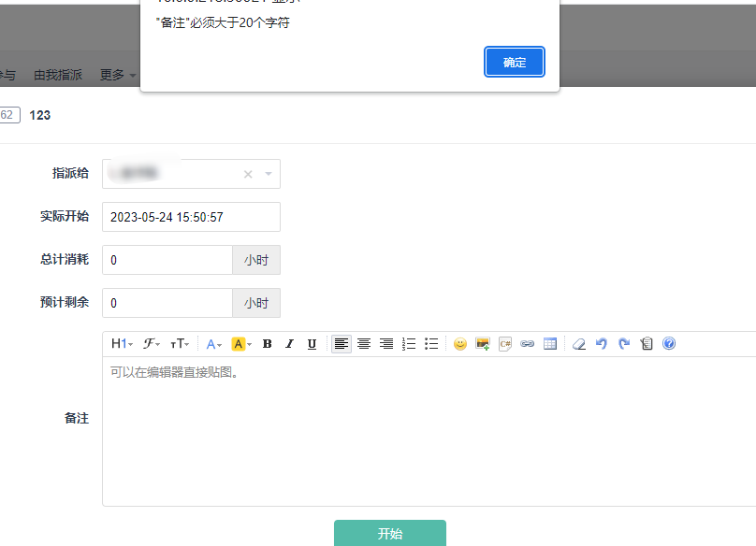The width and height of the screenshot is (756, 546).
Task: Toggle bold formatting in editor
Action: point(267,344)
